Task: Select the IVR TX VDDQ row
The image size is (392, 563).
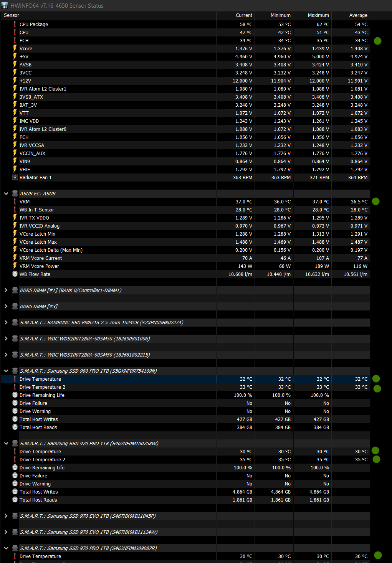Action: point(185,218)
